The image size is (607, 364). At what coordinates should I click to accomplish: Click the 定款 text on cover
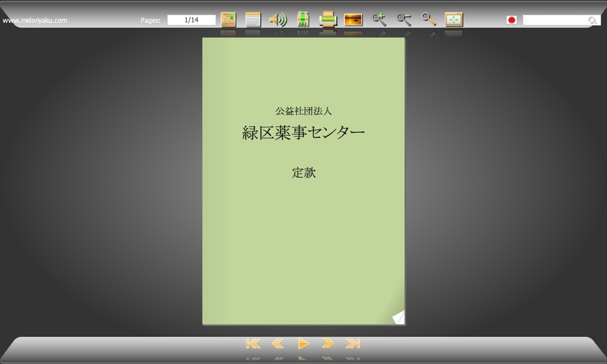304,172
